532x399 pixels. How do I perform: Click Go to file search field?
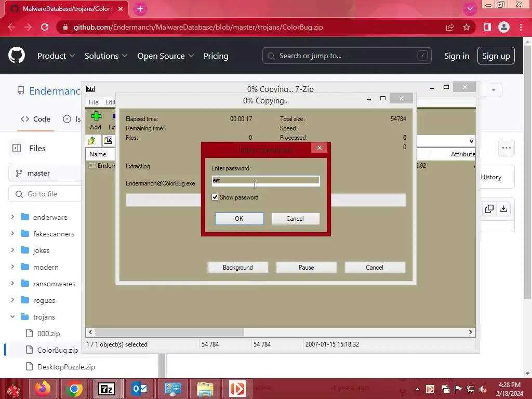coord(45,194)
